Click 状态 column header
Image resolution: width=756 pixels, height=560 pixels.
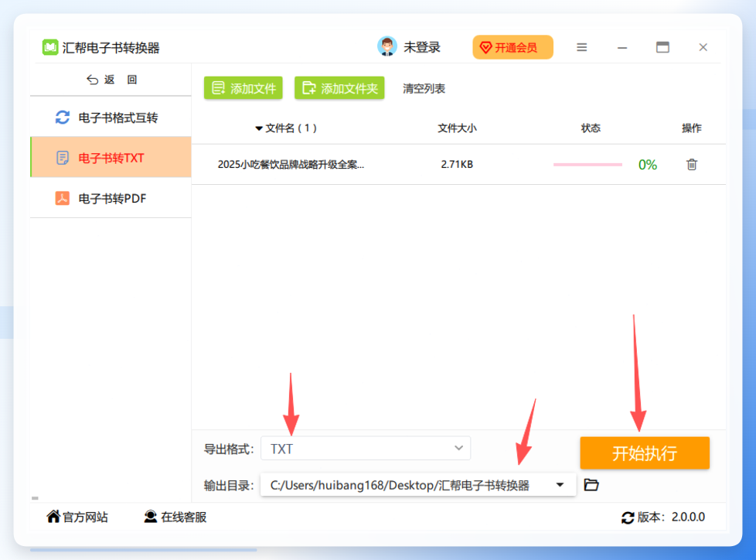[x=591, y=128]
